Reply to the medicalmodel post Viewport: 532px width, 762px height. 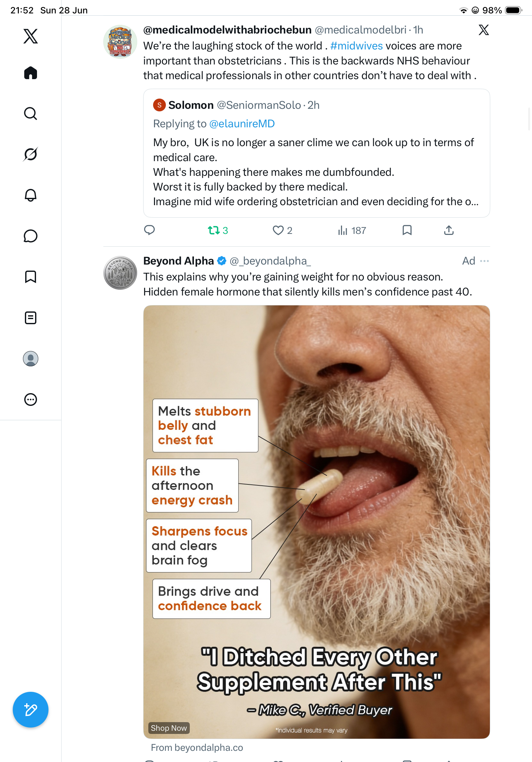tap(149, 230)
